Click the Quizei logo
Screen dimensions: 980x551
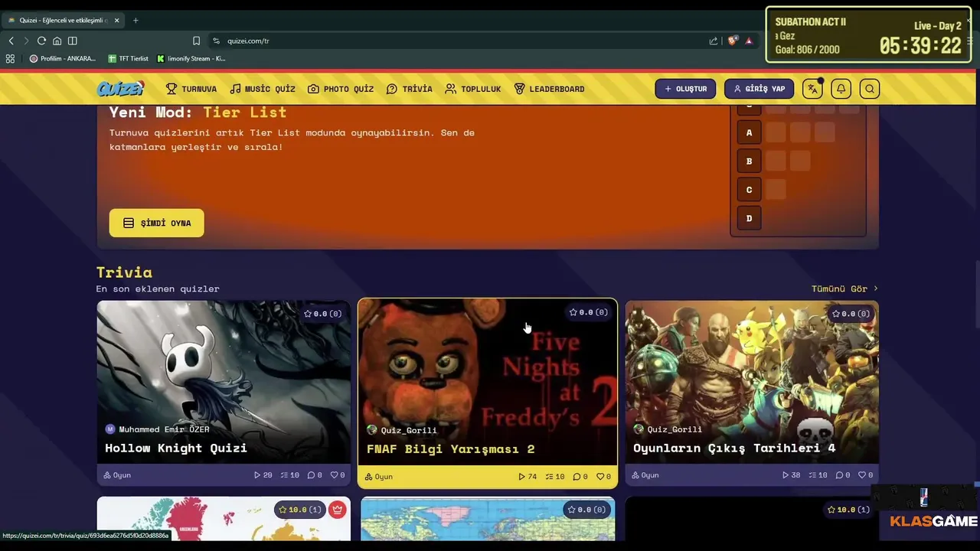pyautogui.click(x=120, y=89)
